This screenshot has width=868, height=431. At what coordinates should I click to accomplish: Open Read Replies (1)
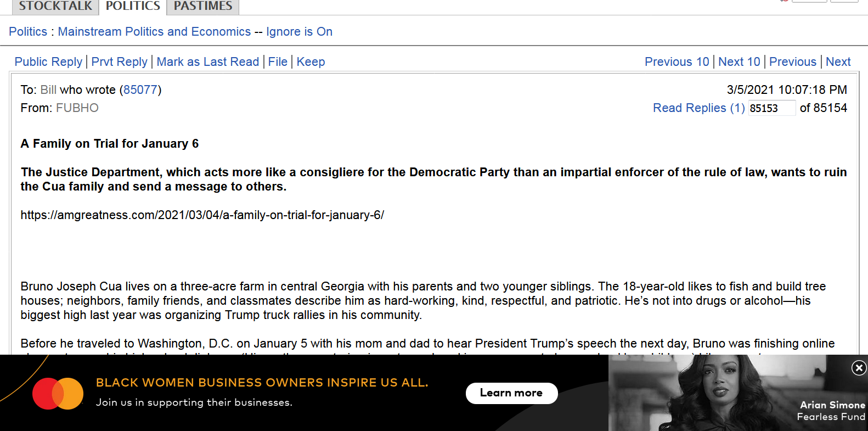[698, 108]
